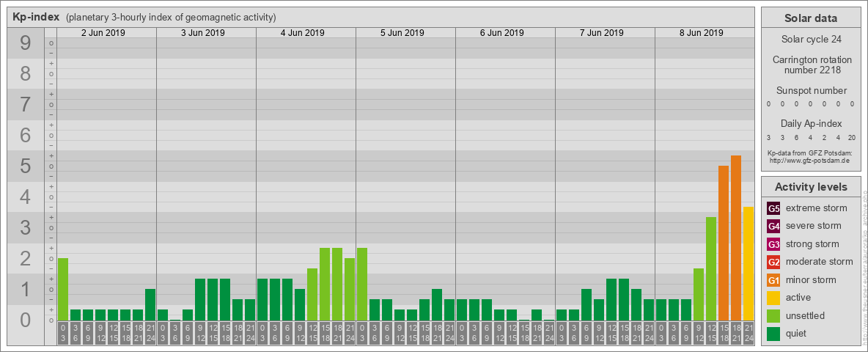Click the 'Daily Ap-index' label
Screen dimensions: 868x352
coord(811,123)
